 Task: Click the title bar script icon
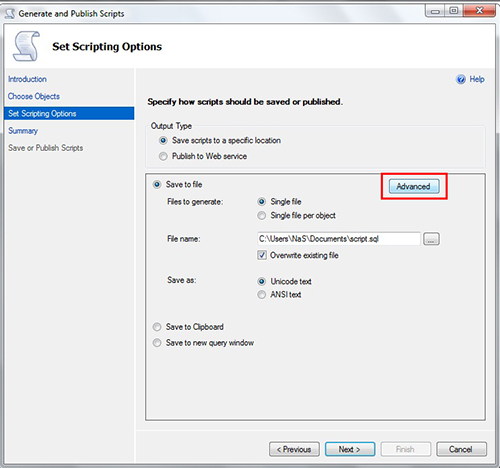[10, 14]
